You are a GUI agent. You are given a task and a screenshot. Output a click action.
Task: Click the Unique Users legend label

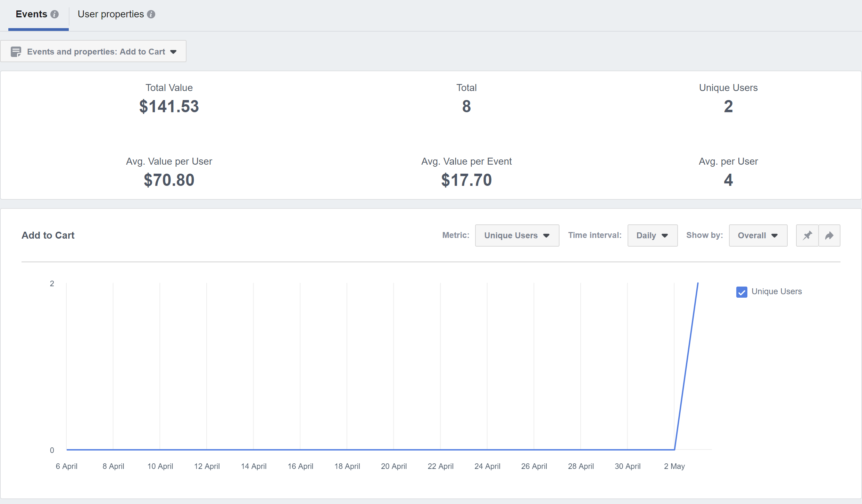pos(777,291)
